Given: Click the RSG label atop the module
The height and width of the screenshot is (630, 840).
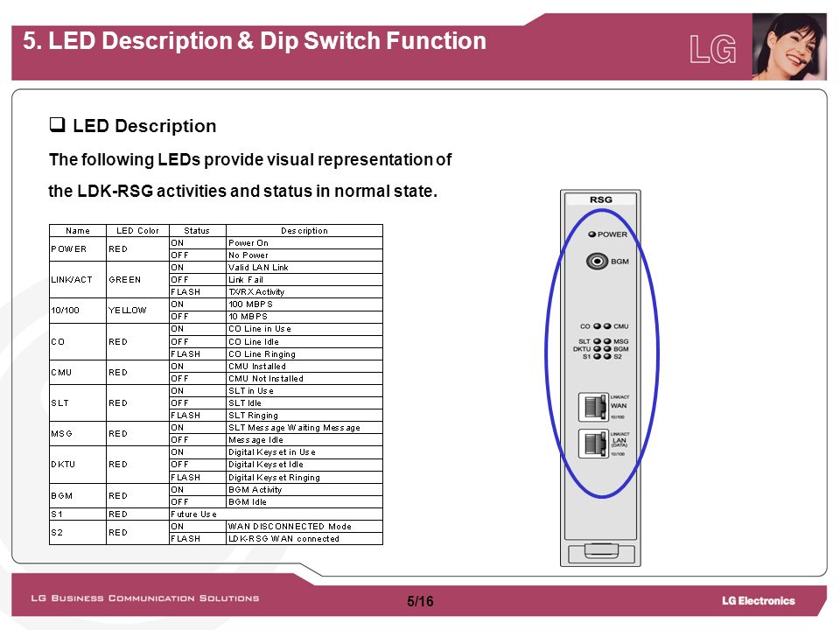Looking at the screenshot, I should pyautogui.click(x=600, y=199).
